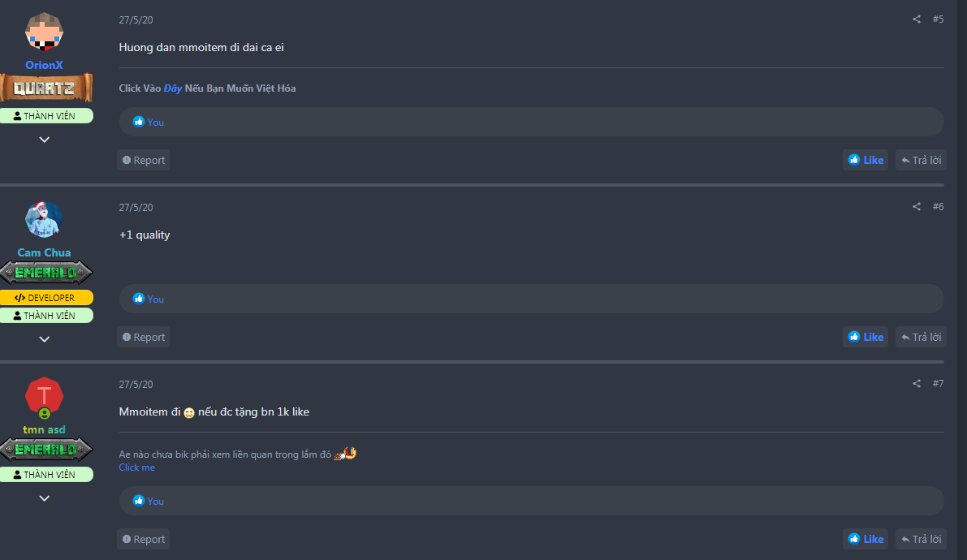
Task: Open post permalink #6
Action: 938,207
